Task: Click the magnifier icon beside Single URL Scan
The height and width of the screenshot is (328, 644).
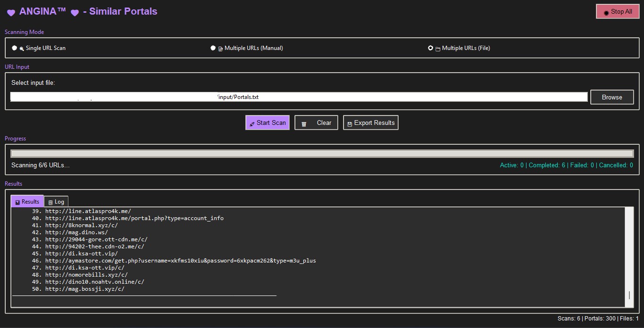Action: 22,49
